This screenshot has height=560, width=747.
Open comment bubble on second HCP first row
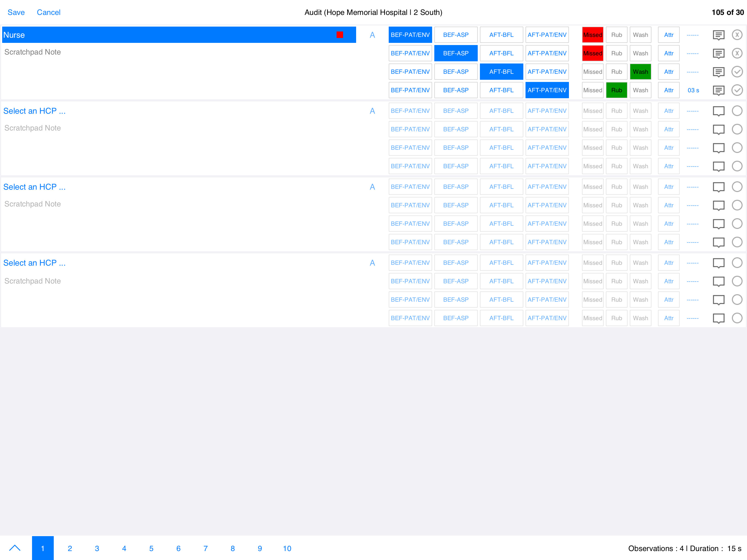tap(718, 111)
